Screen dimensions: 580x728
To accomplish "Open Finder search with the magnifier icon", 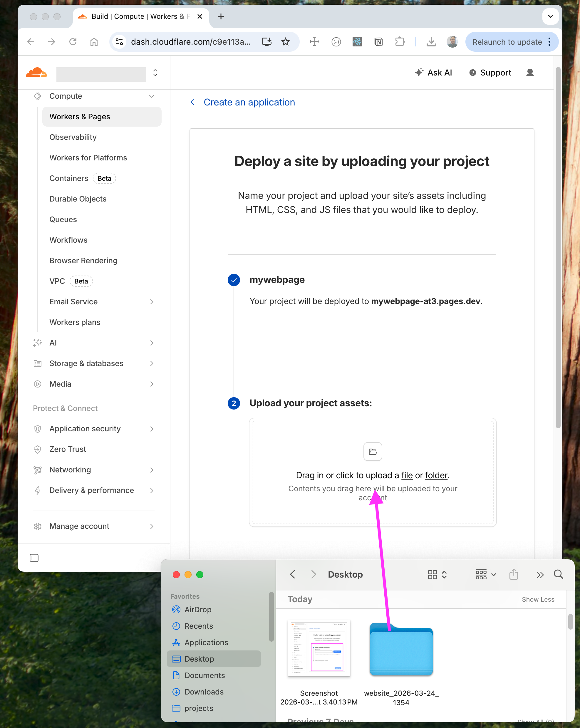I will coord(558,574).
